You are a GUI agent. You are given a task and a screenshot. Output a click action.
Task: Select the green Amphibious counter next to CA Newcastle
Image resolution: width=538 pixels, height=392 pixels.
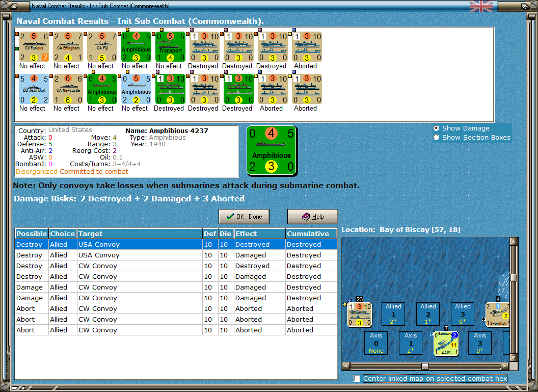pyautogui.click(x=102, y=89)
